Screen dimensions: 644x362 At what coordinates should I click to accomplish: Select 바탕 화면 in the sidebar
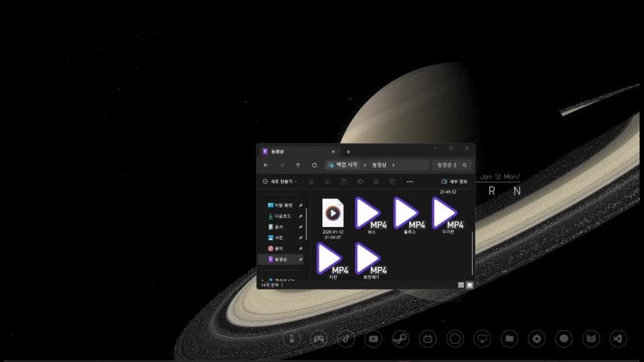click(284, 205)
